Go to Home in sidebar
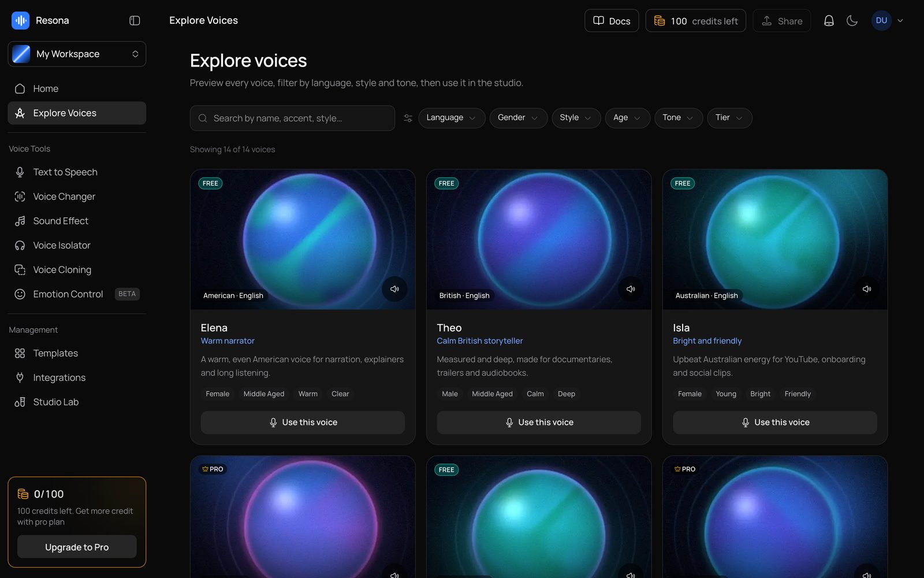 point(77,88)
